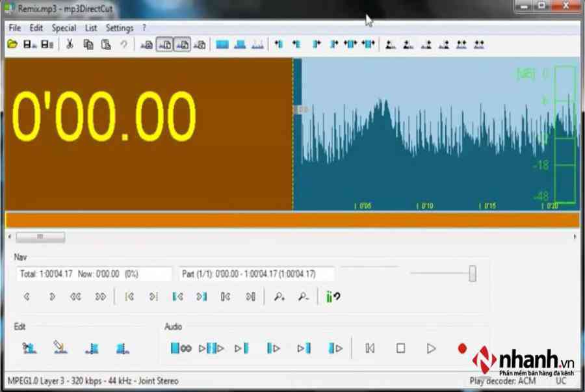
Task: Click the Paste icon in toolbar
Action: coord(105,45)
